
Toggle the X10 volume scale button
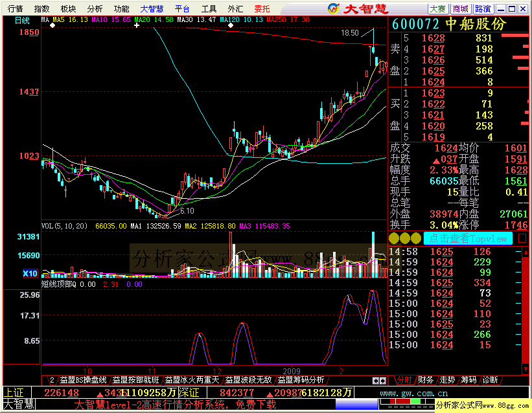click(30, 273)
